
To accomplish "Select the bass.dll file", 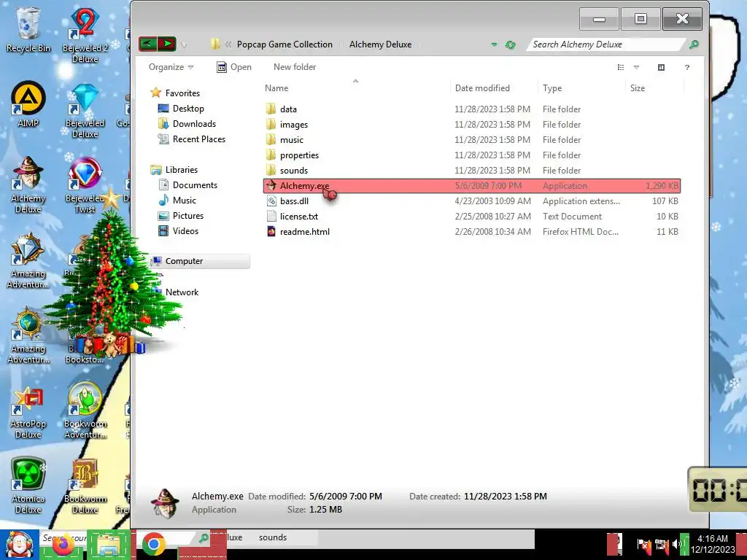I will pos(472,201).
